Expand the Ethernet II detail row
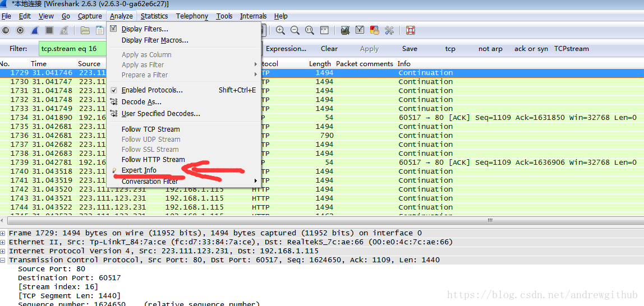Viewport: 644px width, 306px height. tap(3, 242)
